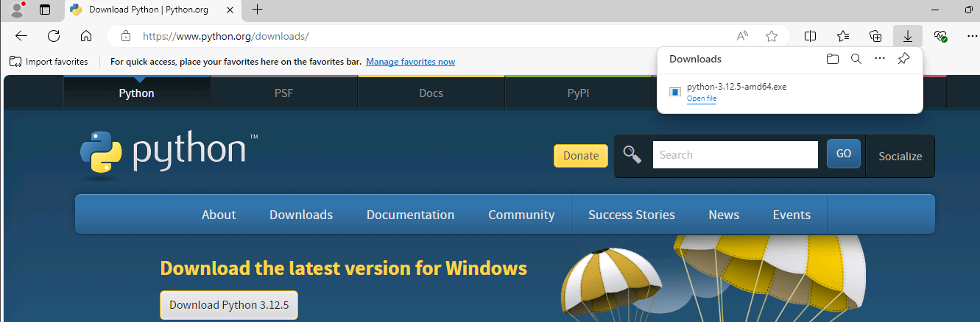Add page to favorites star icon

[772, 36]
